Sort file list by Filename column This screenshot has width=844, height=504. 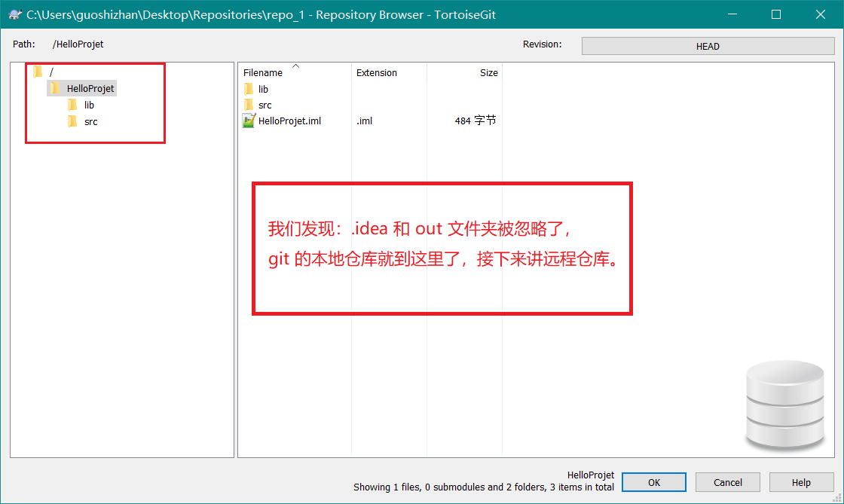263,73
